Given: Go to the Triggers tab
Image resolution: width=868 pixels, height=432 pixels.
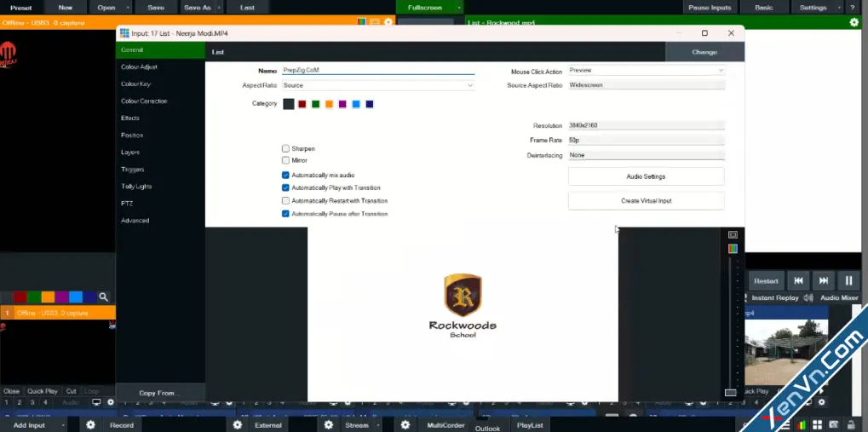Looking at the screenshot, I should pyautogui.click(x=160, y=170).
